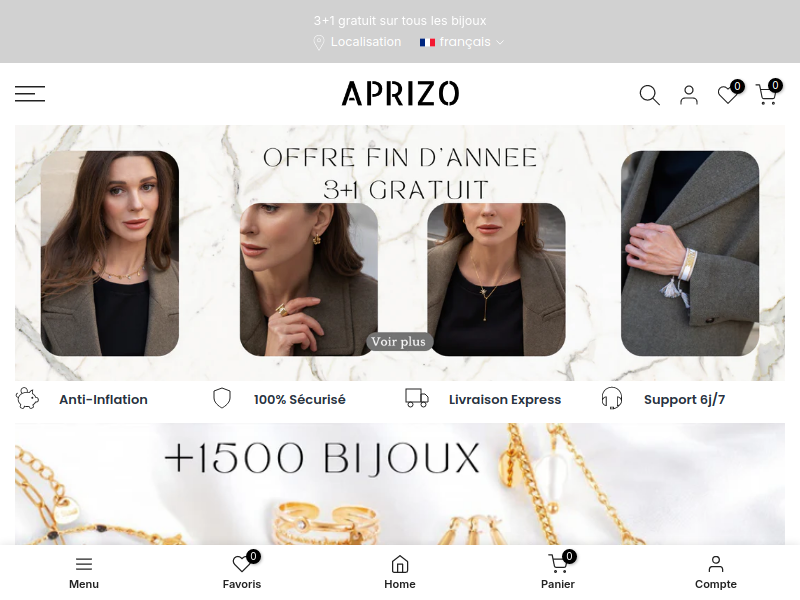Click the shield 100% Sécurisé icon
This screenshot has width=800, height=600.
[222, 398]
